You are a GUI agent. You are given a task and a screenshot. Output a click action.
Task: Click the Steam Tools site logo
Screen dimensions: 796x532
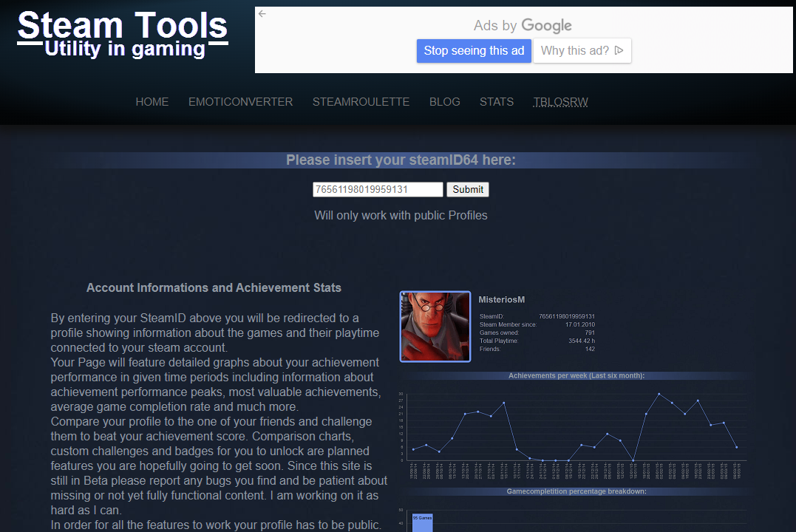click(123, 26)
